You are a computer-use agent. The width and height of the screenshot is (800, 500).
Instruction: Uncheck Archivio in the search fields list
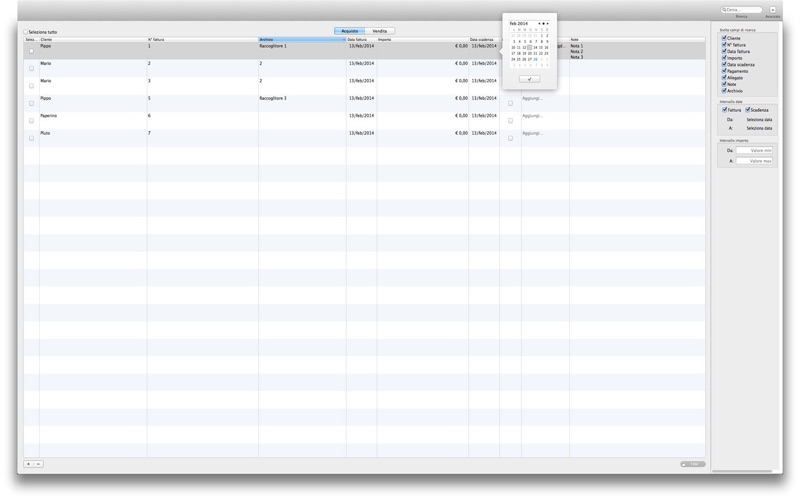point(723,90)
